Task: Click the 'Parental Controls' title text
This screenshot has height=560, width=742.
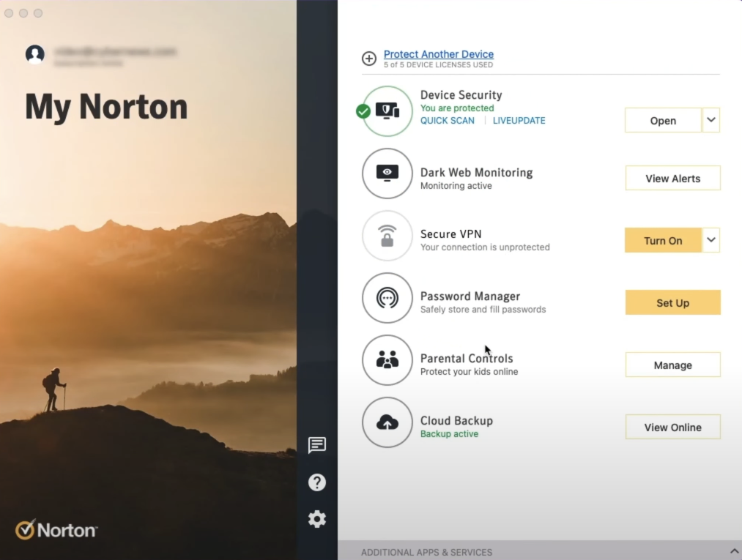Action: [x=467, y=359]
